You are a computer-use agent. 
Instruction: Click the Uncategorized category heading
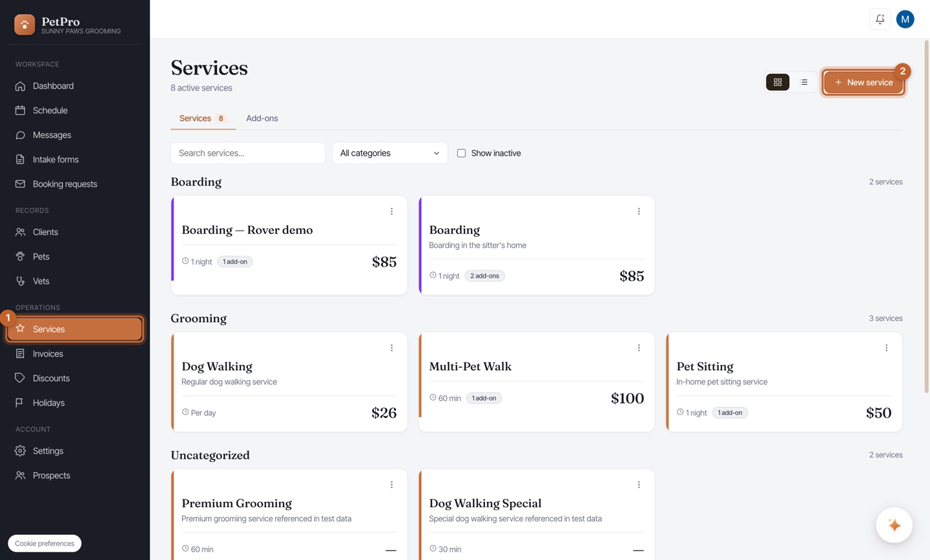tap(210, 455)
